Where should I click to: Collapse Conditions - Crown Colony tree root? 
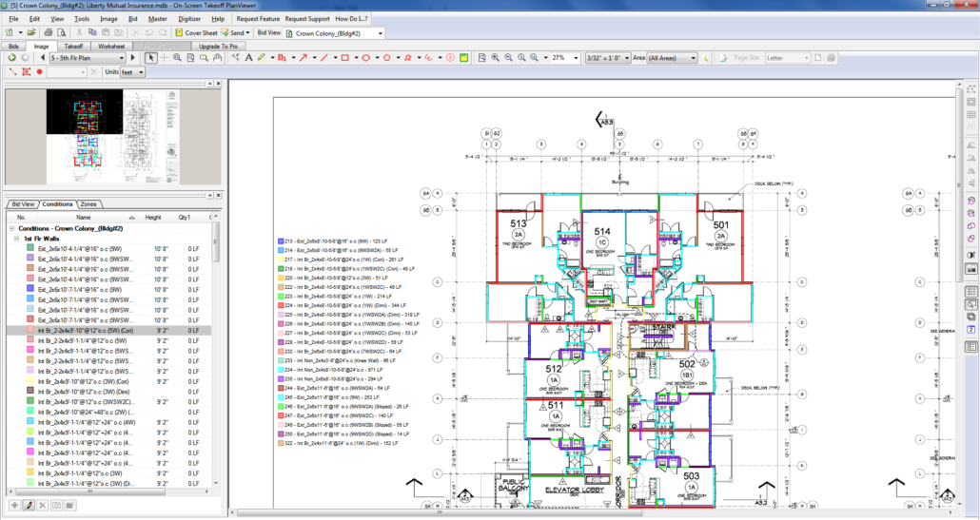click(10, 228)
